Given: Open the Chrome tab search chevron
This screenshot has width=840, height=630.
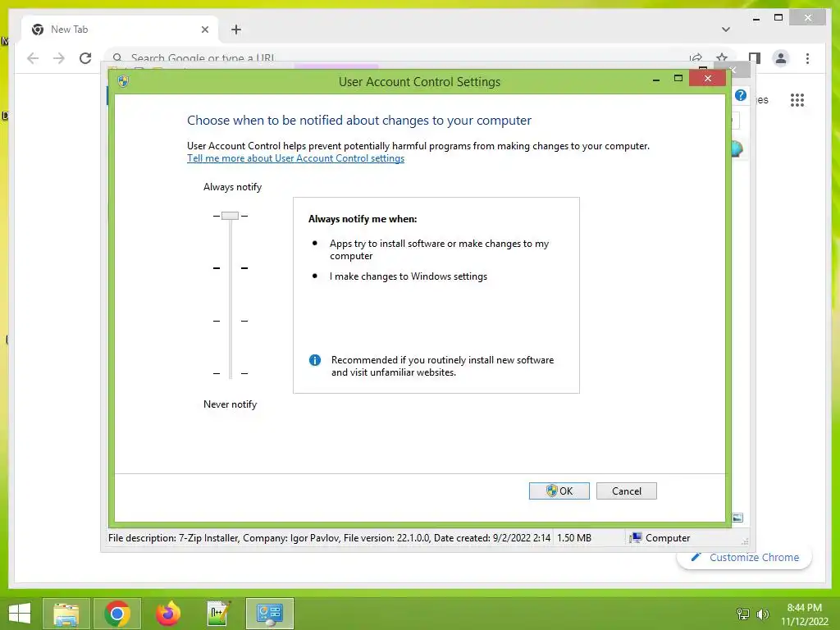Looking at the screenshot, I should pos(725,30).
